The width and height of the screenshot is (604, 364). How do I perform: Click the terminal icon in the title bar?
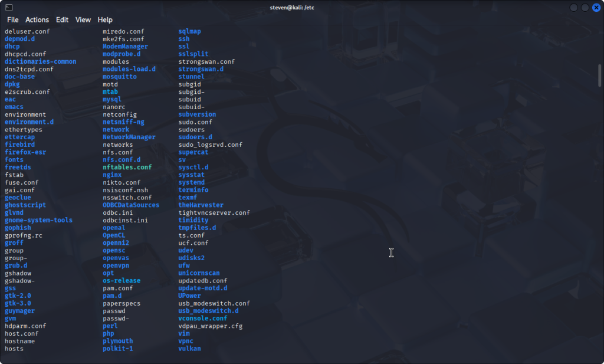8,7
